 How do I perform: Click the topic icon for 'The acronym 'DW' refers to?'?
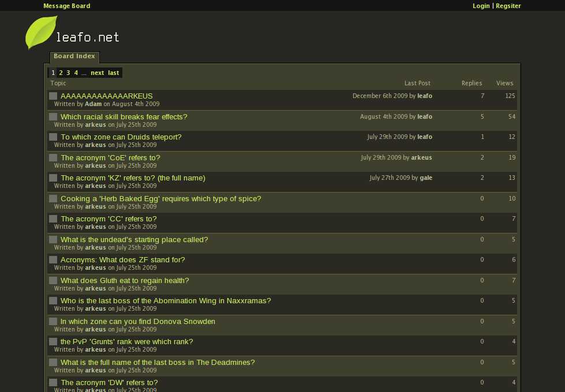pyautogui.click(x=53, y=382)
